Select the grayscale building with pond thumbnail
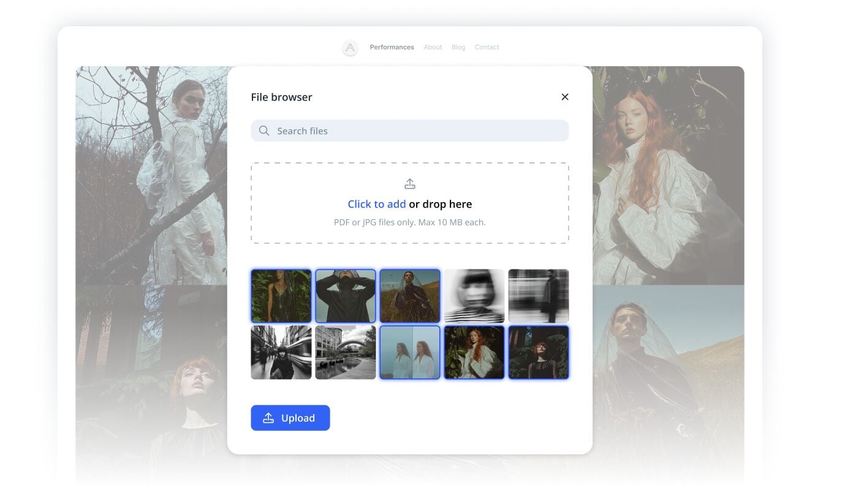The image size is (864, 504). click(x=346, y=353)
